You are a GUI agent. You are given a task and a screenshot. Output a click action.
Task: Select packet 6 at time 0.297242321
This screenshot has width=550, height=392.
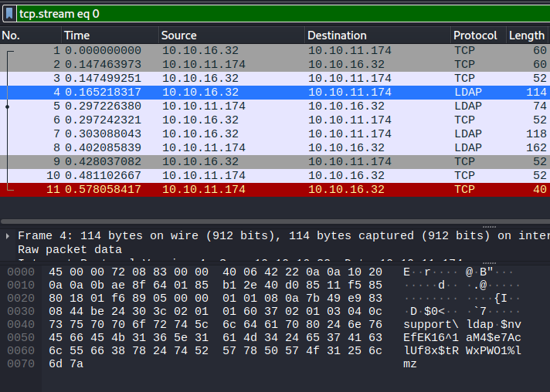tap(275, 120)
